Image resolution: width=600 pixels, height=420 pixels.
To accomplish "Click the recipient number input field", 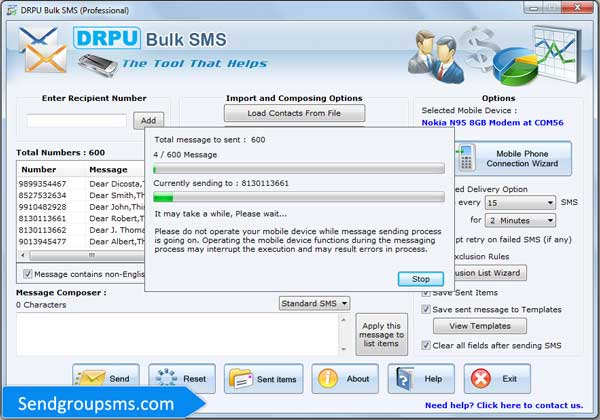I will (76, 120).
